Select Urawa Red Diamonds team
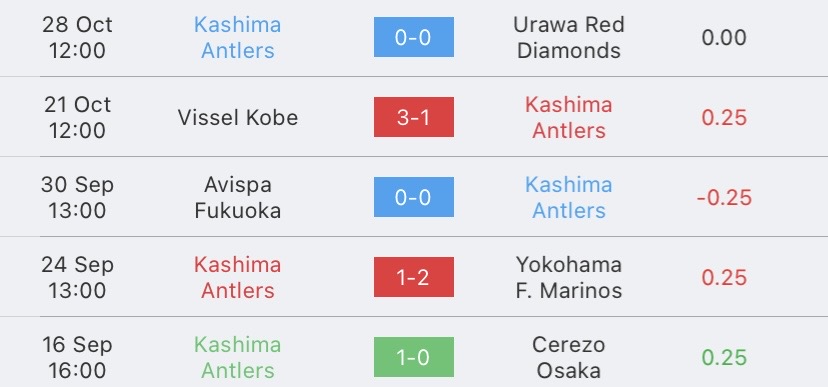Viewport: 828px width, 387px height. (569, 37)
